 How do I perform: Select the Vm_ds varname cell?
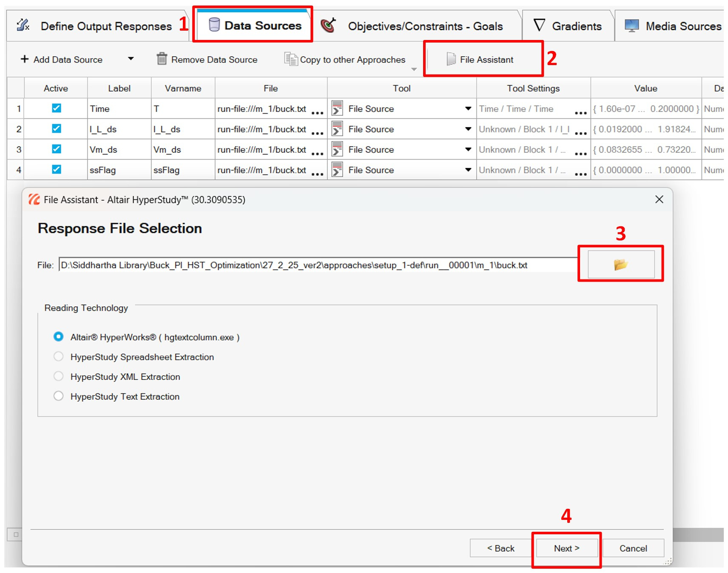pos(183,149)
